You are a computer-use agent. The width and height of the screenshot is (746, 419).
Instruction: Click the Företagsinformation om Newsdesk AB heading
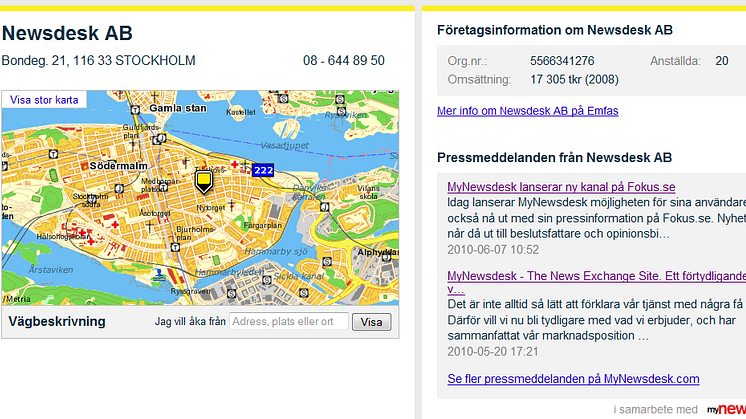[x=555, y=30]
